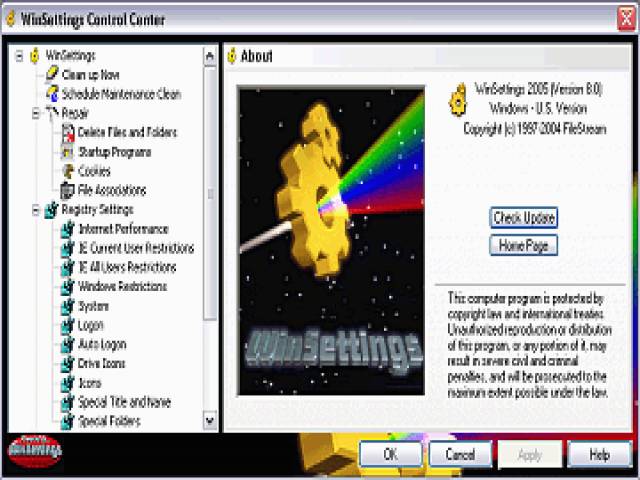Click the tree scrollbar down arrow
This screenshot has width=640, height=480.
pyautogui.click(x=210, y=420)
